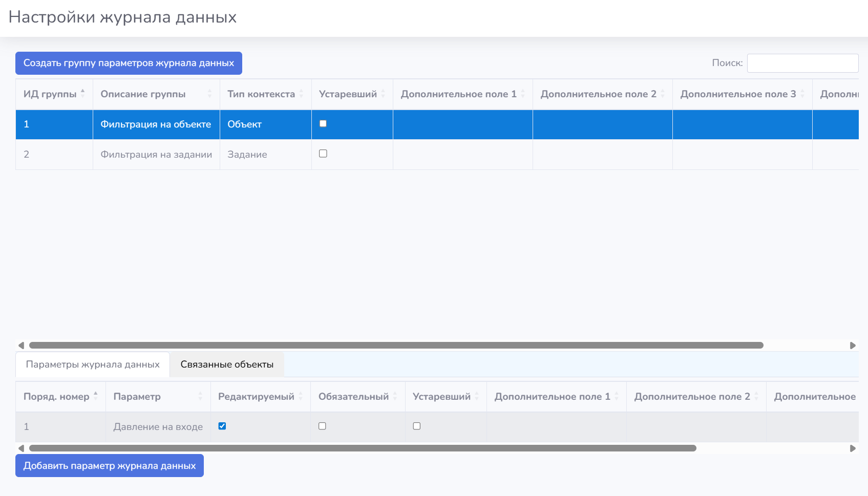This screenshot has height=496, width=868.
Task: Click sort arrows on Описание группы column
Action: pyautogui.click(x=209, y=94)
